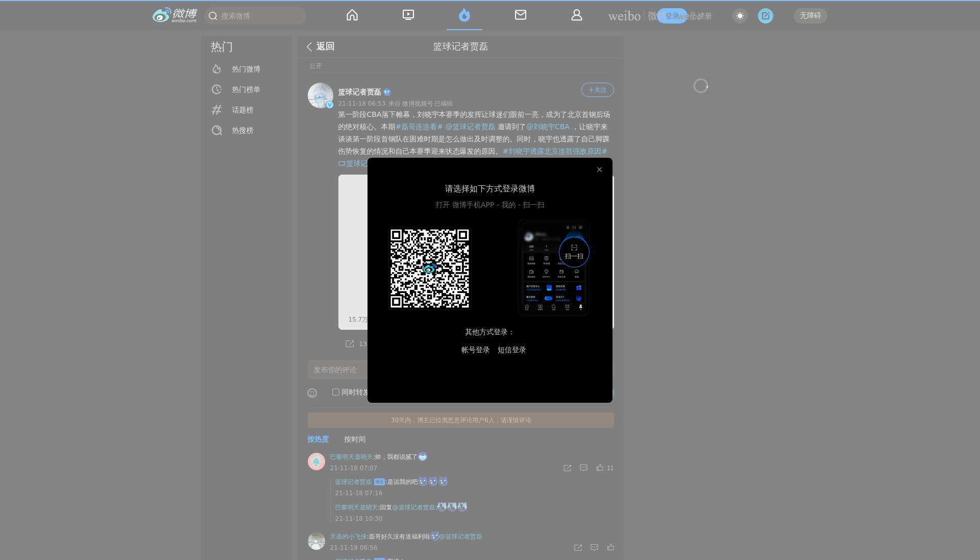The image size is (980, 560).
Task: Click the 登录 login button
Action: (672, 16)
